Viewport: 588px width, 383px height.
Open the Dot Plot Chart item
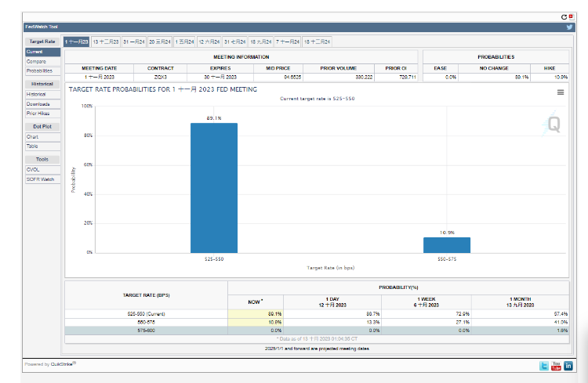point(33,136)
